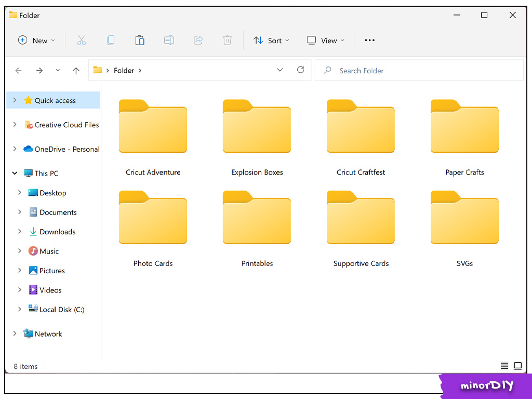Expand the Local Disk (C:) node
Screen dimensions: 532x399
(20, 309)
